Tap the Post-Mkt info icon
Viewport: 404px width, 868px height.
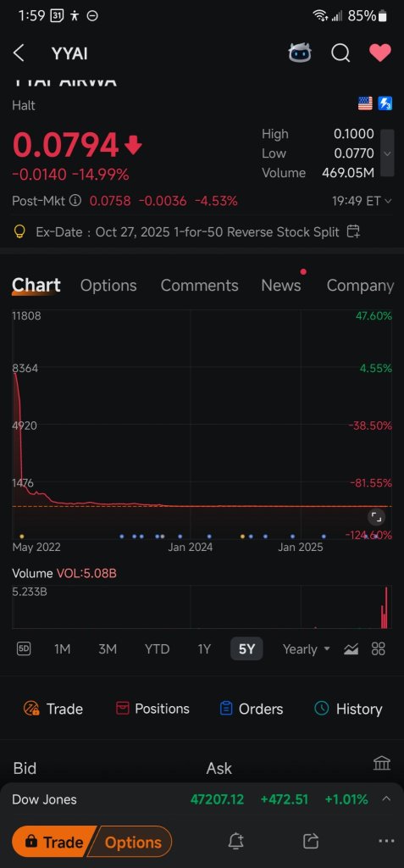[x=75, y=200]
